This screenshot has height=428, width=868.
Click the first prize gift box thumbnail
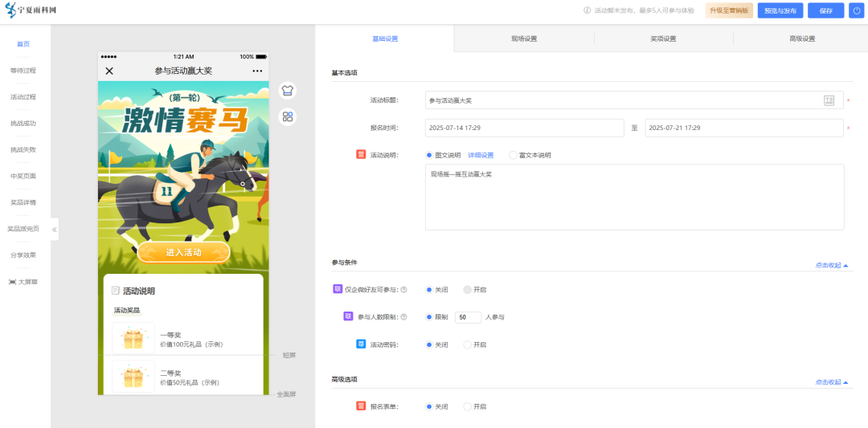click(x=133, y=338)
